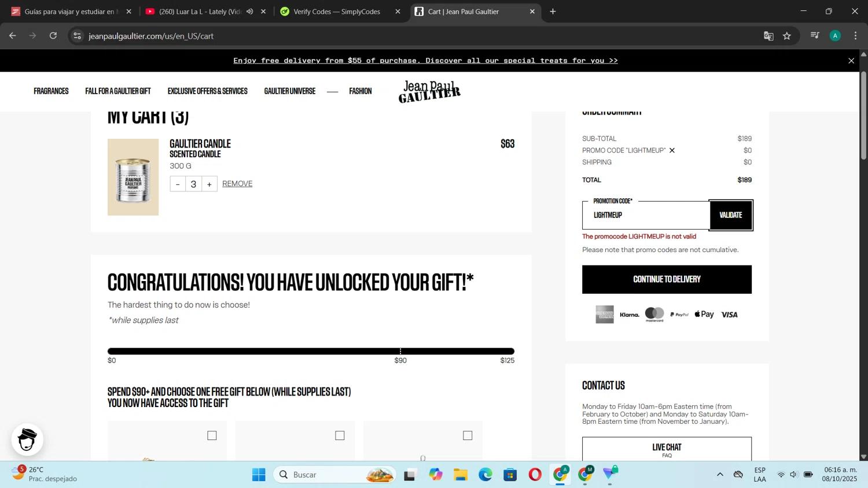Open Wi-Fi network settings in tray
The image size is (868, 488).
coord(781,475)
